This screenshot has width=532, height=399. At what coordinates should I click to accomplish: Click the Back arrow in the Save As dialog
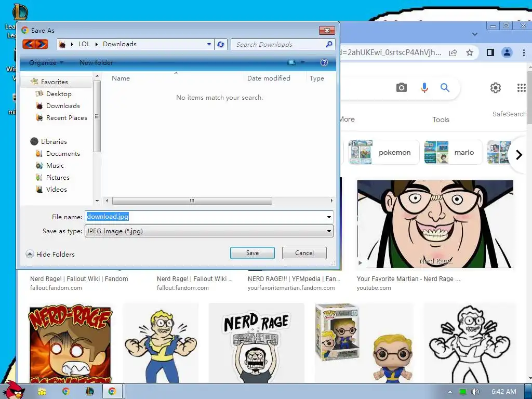pos(29,44)
